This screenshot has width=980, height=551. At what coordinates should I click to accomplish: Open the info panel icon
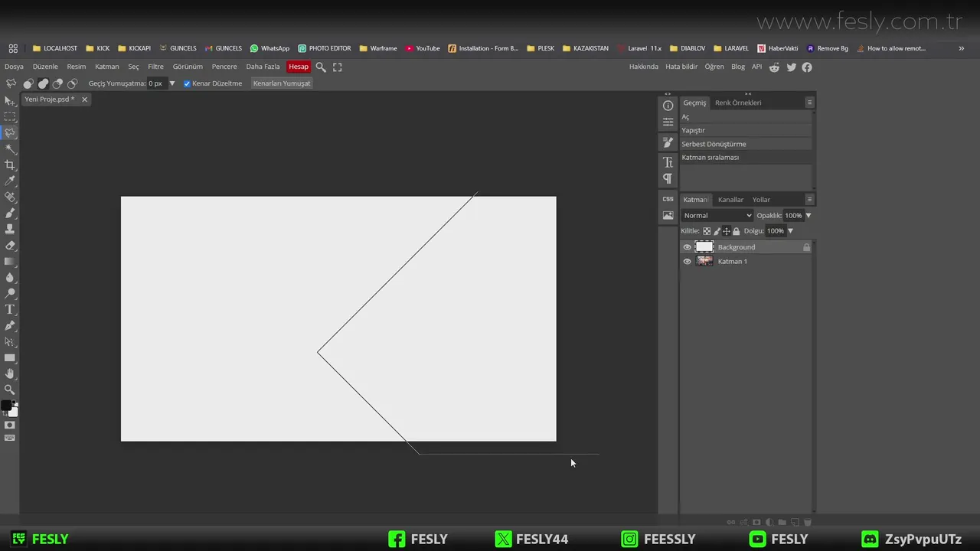668,106
